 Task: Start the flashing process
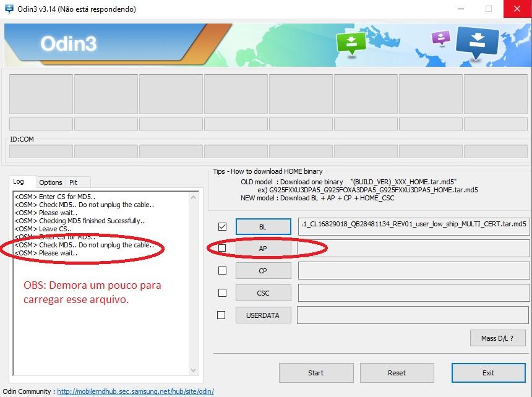[x=316, y=373]
